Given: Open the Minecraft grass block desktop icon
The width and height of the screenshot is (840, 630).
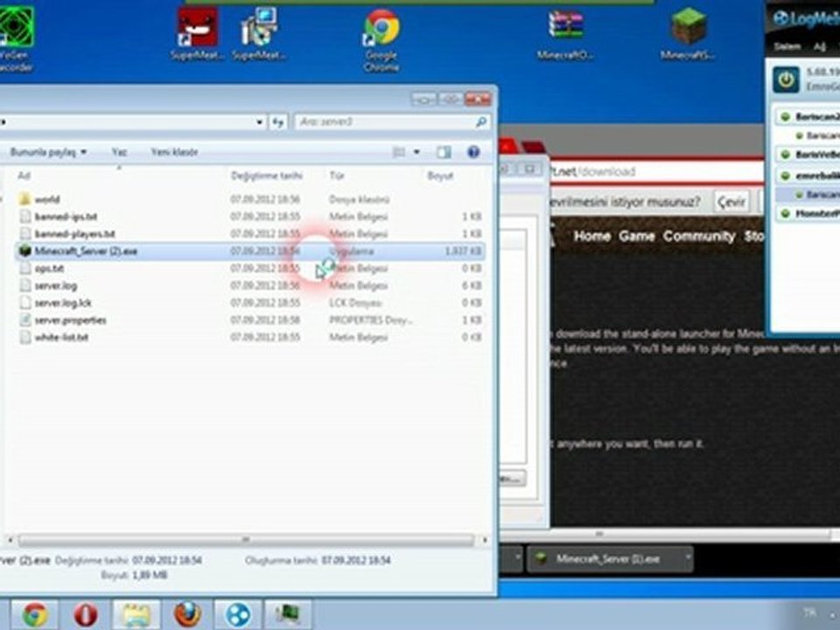Looking at the screenshot, I should tap(688, 33).
